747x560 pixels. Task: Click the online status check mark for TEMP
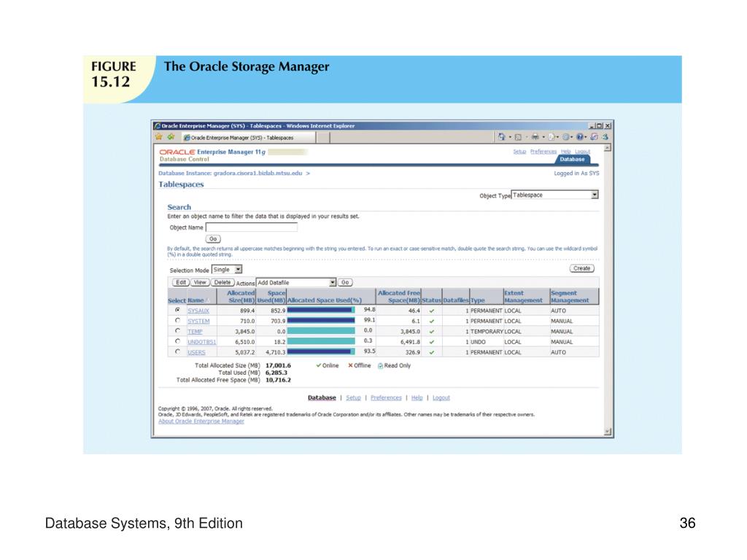[x=432, y=332]
